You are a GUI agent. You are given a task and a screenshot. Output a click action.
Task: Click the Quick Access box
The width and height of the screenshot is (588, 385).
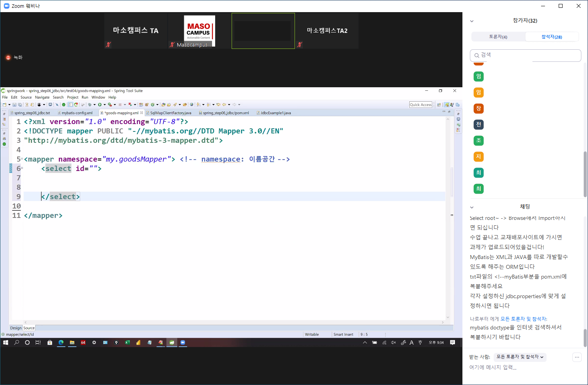click(421, 104)
